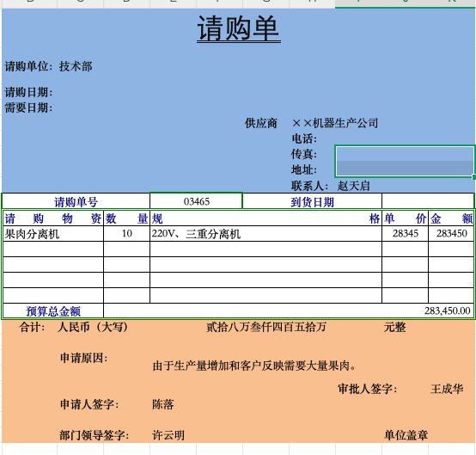476x455 pixels.
Task: Select the 需要日期 label cell
Action: 29,108
